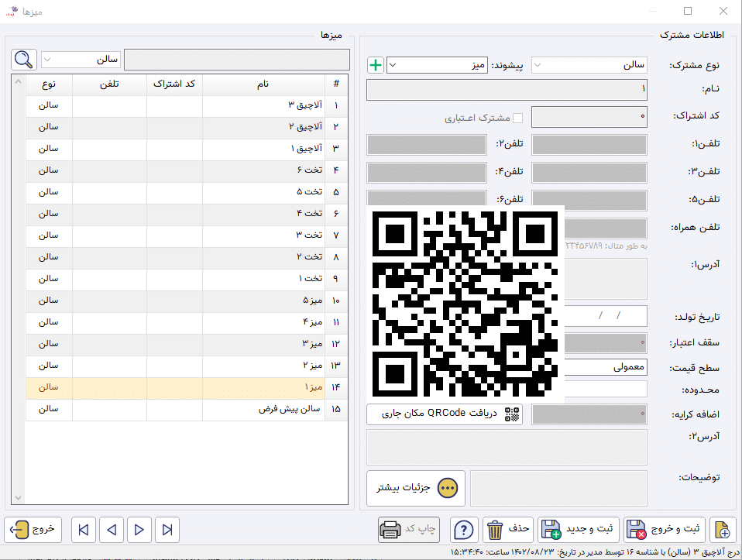Click the سطح قیمت field showing معمولی
The image size is (742, 560).
point(606,367)
